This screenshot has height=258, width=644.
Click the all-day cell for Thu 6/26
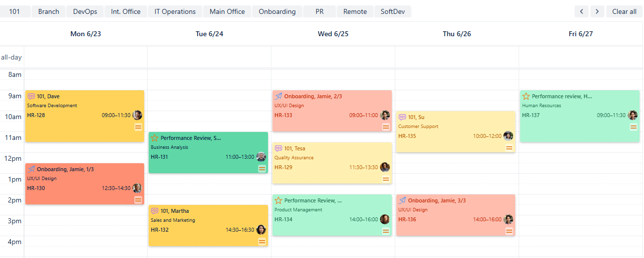click(x=457, y=57)
